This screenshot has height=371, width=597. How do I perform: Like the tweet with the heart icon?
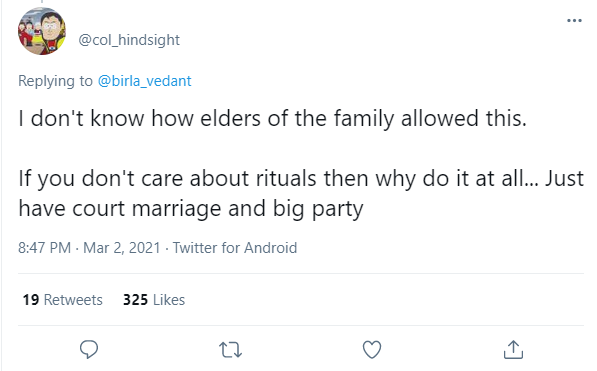(x=372, y=350)
